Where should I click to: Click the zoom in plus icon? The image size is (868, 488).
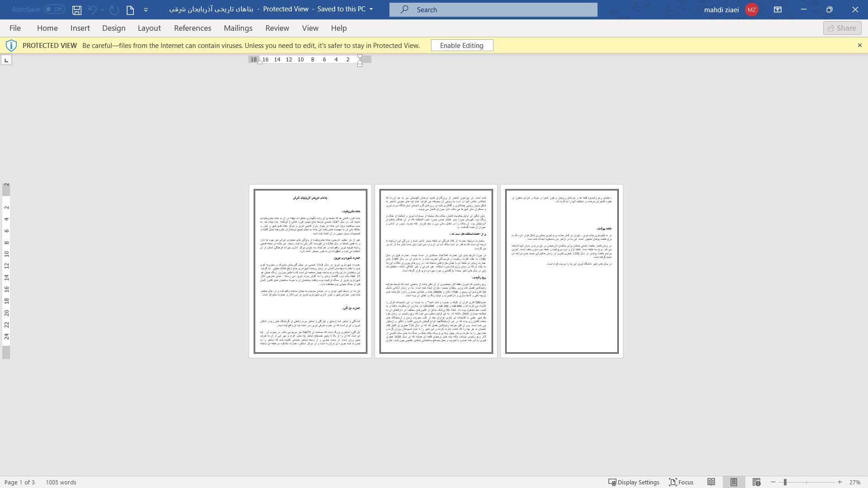[840, 482]
